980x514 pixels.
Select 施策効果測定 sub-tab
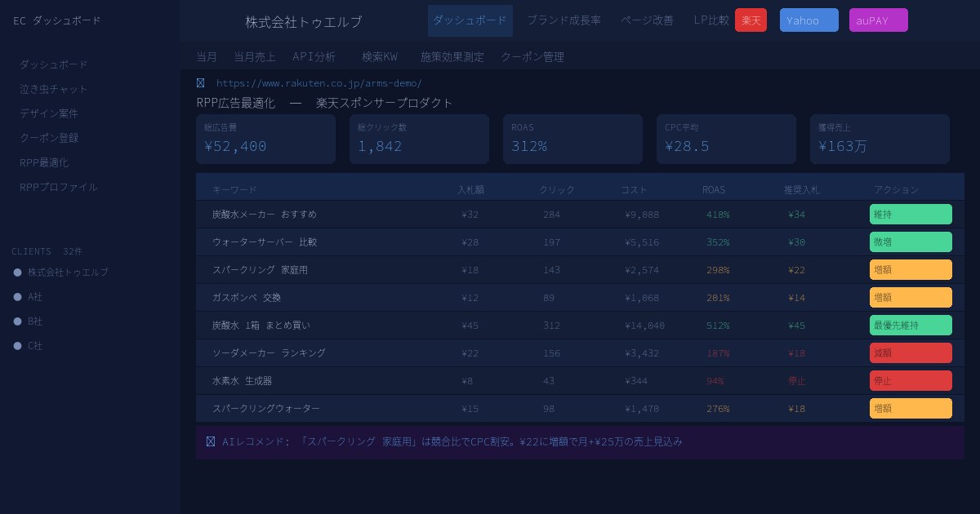(452, 57)
